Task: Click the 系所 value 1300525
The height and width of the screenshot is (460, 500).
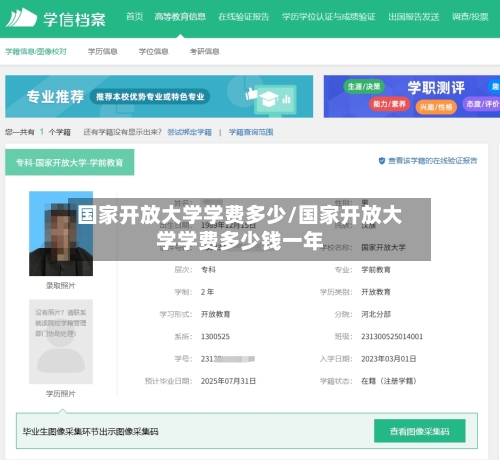Action: (215, 337)
